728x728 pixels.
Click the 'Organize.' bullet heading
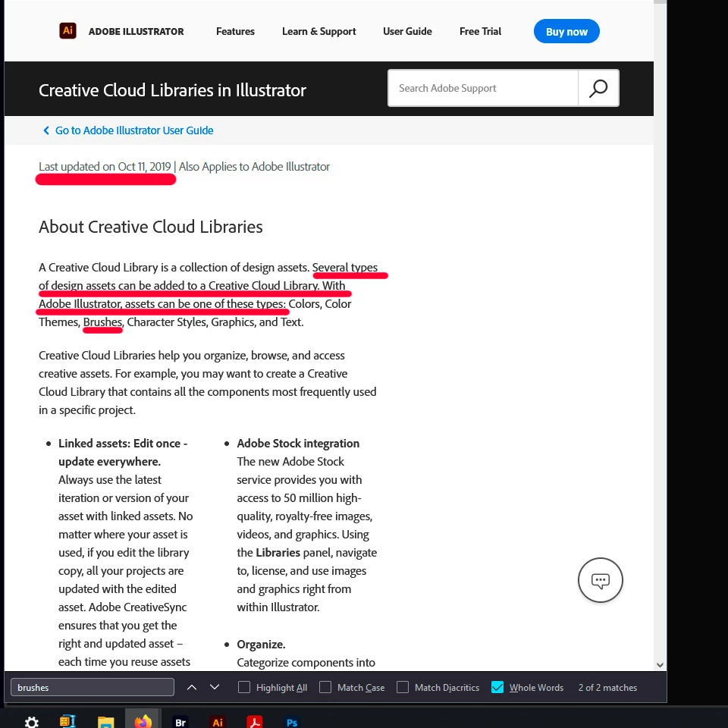click(x=261, y=645)
